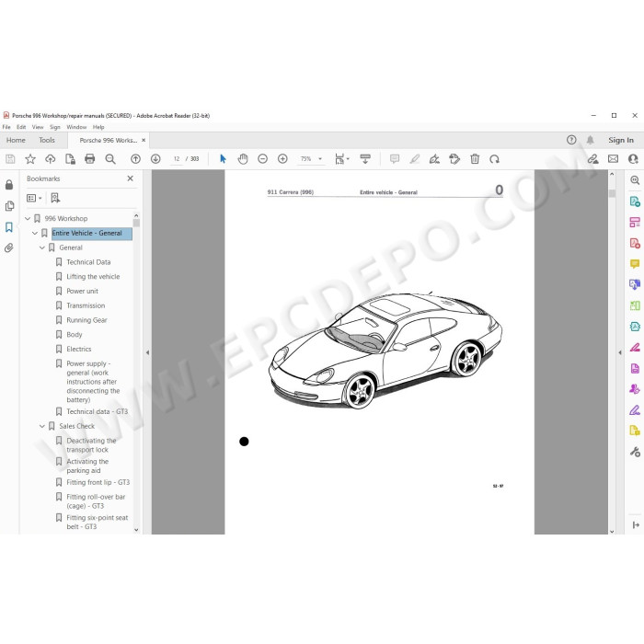Click the document vertical scrollbar thumb
This screenshot has width=644, height=644.
pos(612,193)
